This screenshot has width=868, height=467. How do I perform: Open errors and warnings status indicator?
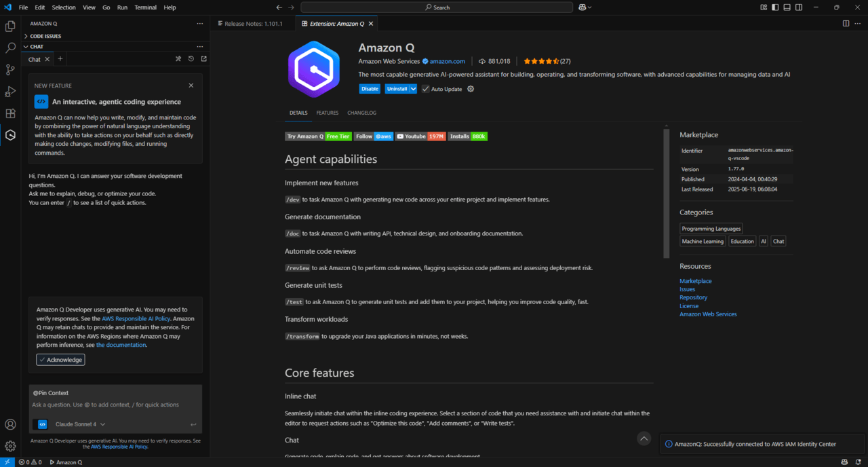[x=30, y=462]
